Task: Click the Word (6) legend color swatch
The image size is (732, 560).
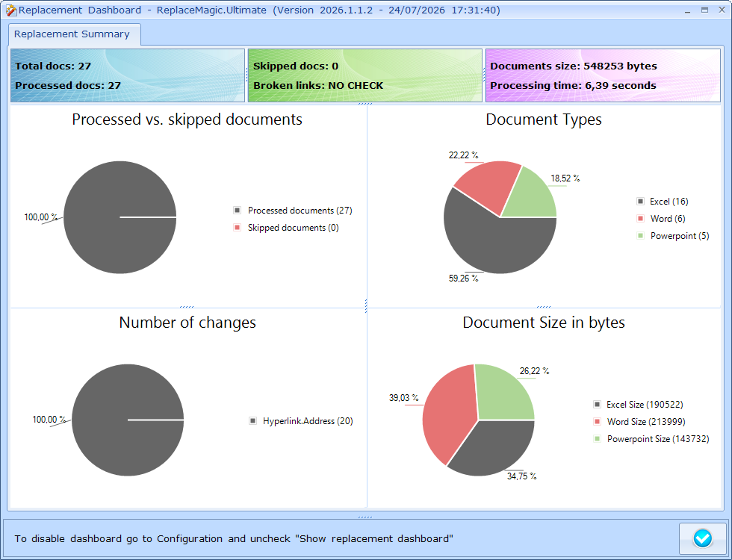Action: click(640, 218)
